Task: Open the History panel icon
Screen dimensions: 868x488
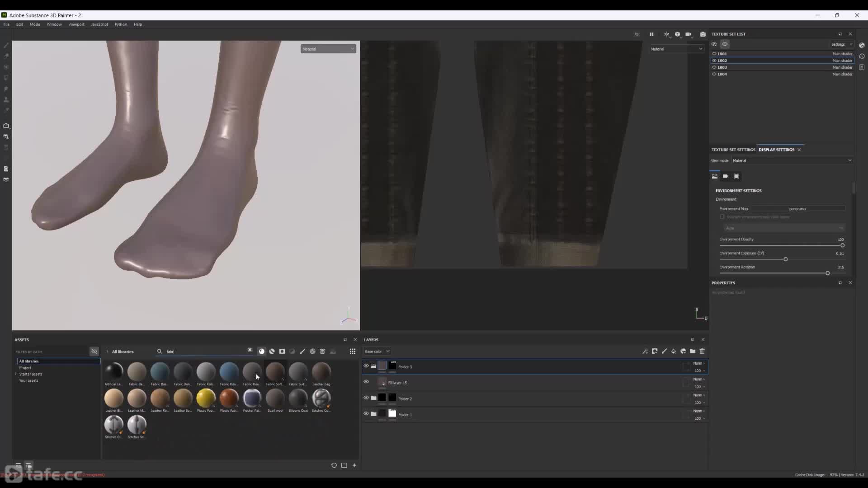Action: (862, 56)
